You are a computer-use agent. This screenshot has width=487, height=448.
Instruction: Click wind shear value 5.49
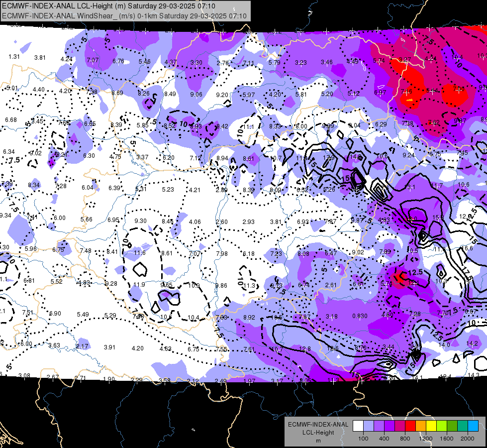point(83,314)
